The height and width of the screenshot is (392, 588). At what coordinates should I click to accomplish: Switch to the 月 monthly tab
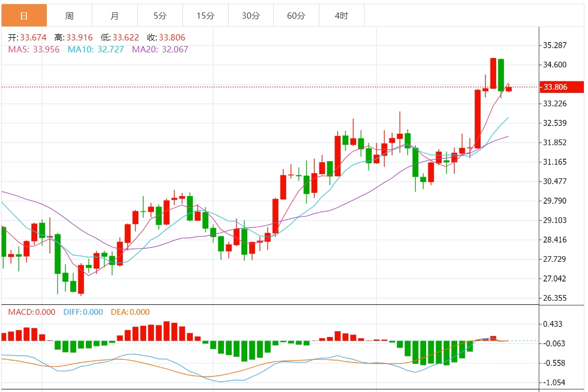click(115, 16)
